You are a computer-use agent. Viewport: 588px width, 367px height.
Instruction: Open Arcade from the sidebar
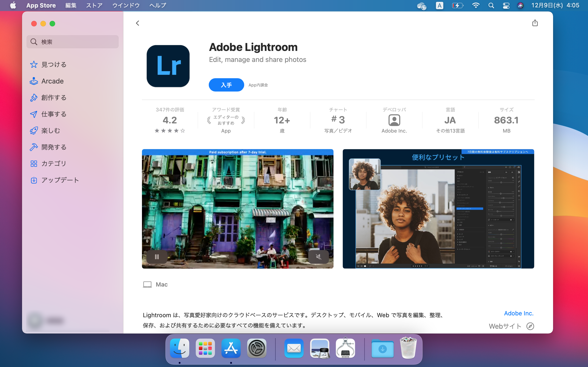point(52,81)
